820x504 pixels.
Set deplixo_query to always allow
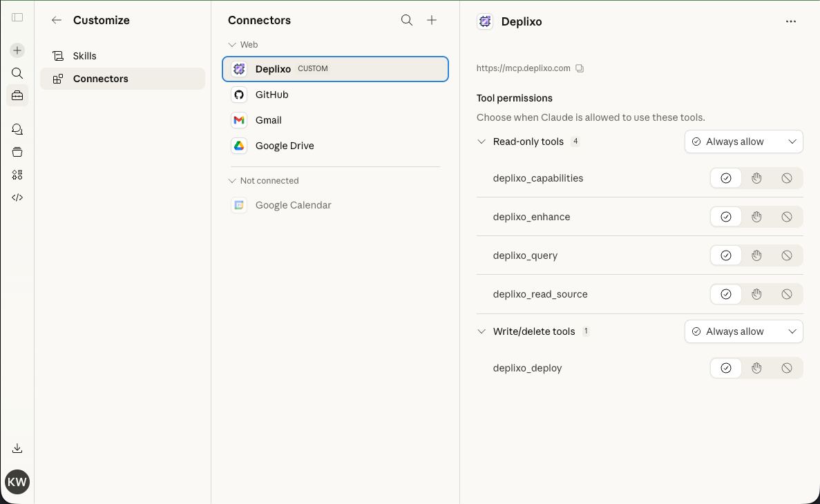(x=726, y=255)
